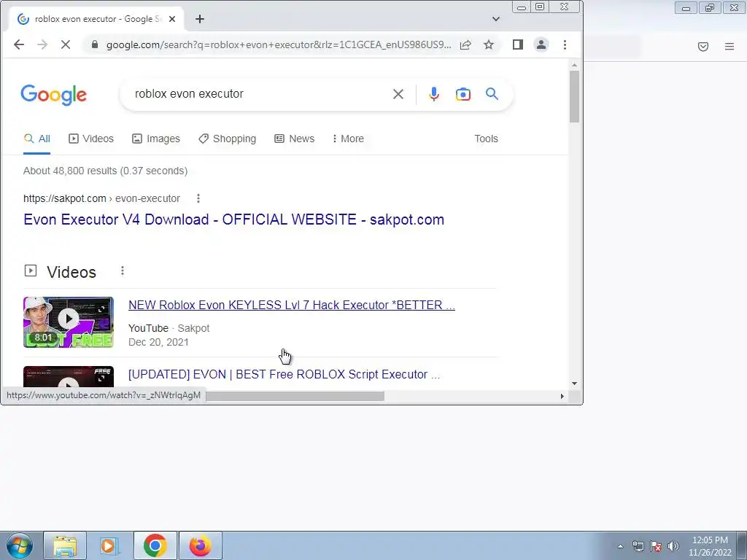The width and height of the screenshot is (747, 560).
Task: Open 'Evon Executor V4 Download' result link
Action: pyautogui.click(x=234, y=219)
